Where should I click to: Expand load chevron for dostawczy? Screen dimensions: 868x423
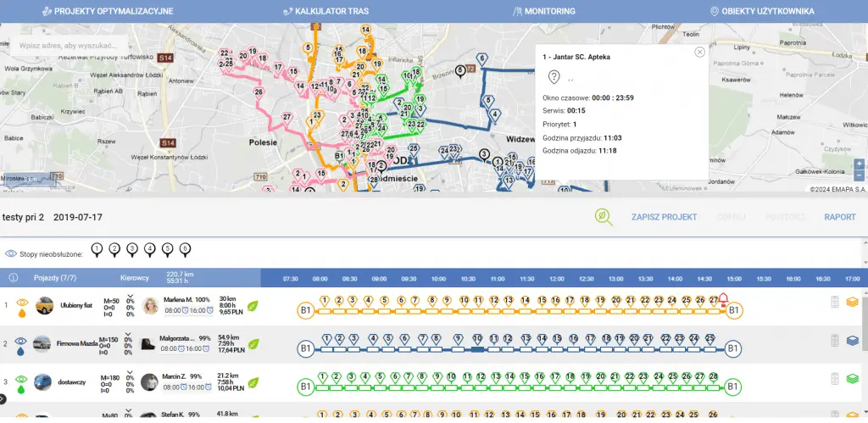(x=130, y=373)
